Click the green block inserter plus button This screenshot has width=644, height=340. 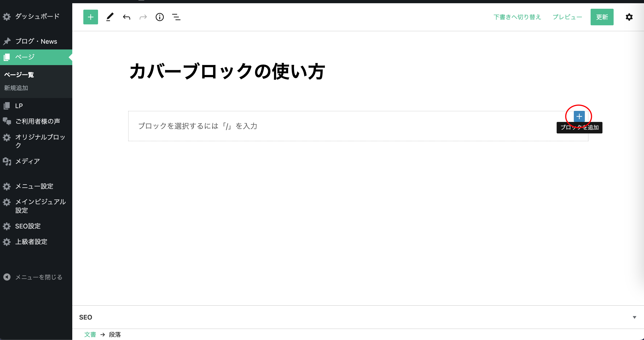[x=90, y=17]
